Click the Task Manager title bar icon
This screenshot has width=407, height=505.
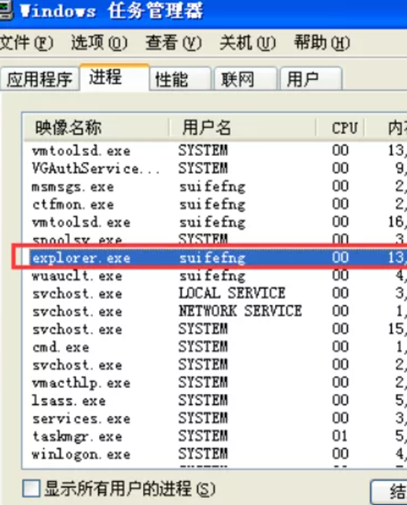[5, 11]
